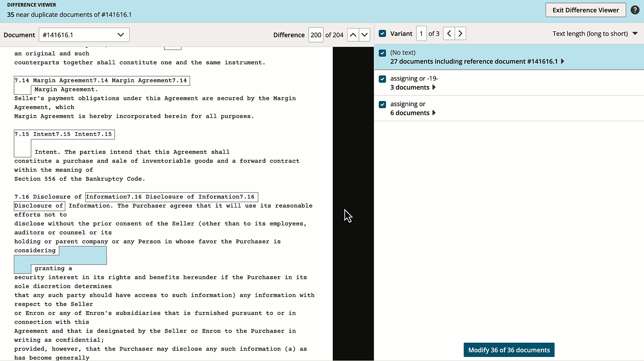Image resolution: width=644 pixels, height=361 pixels.
Task: Click 'Modify 36 of 36 documents'
Action: (x=509, y=350)
